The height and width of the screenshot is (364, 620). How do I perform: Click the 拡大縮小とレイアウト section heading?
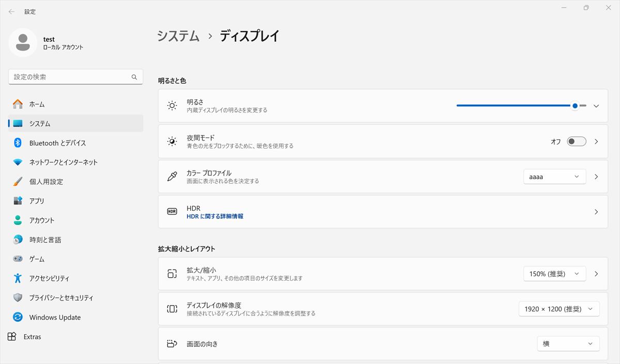[x=187, y=249]
